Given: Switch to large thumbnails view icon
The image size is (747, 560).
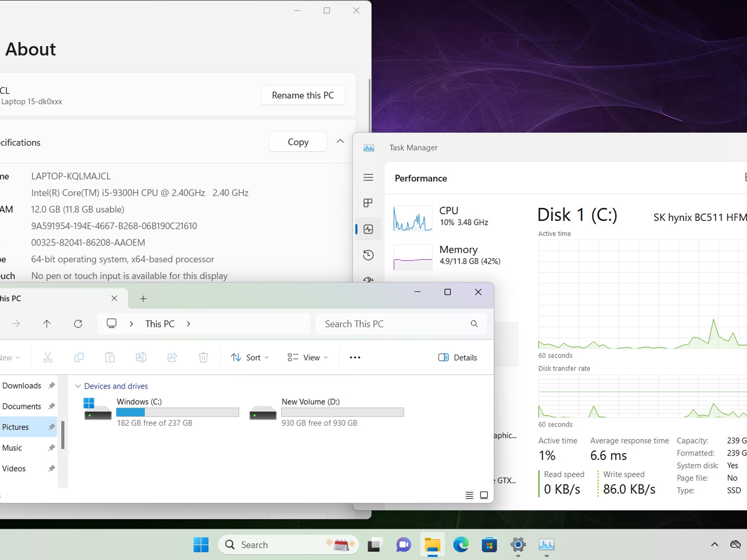Looking at the screenshot, I should click(x=484, y=495).
